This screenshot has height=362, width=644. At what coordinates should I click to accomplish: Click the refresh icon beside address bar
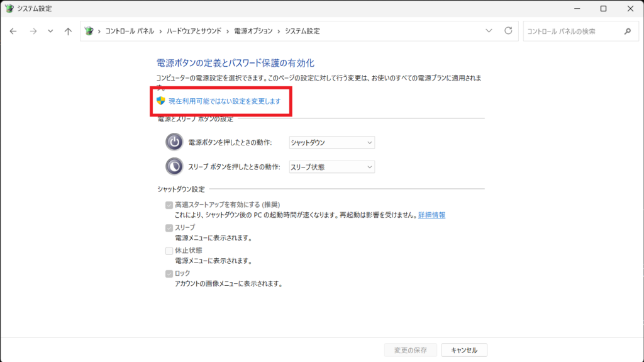pyautogui.click(x=508, y=31)
